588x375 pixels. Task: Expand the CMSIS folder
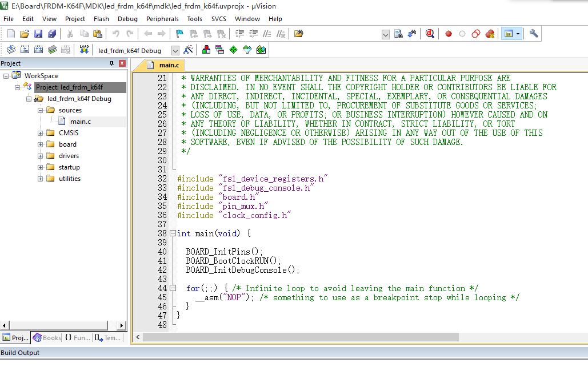click(41, 133)
